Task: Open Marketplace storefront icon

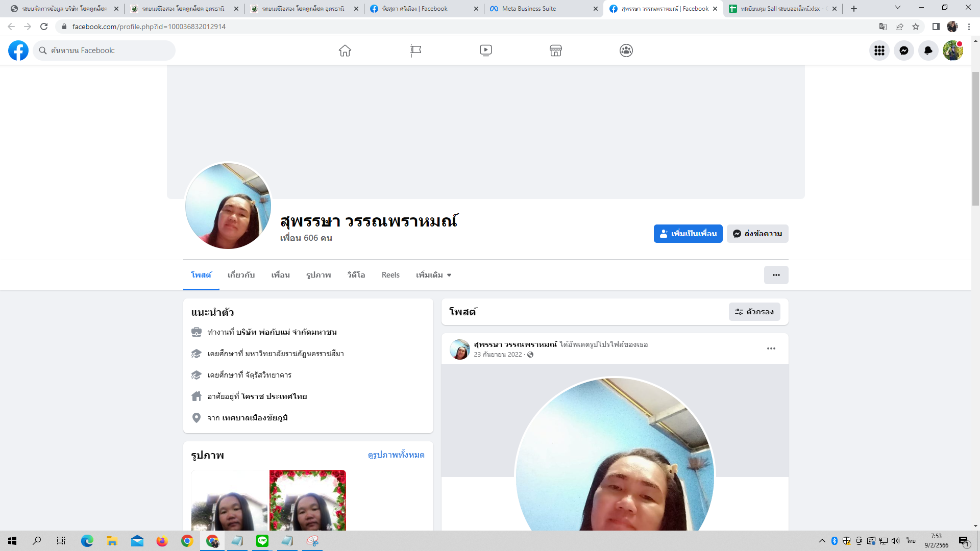Action: 556,51
